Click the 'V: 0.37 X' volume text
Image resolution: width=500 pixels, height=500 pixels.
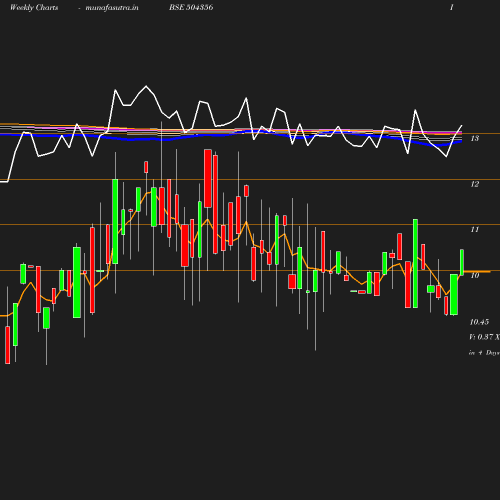pos(484,337)
